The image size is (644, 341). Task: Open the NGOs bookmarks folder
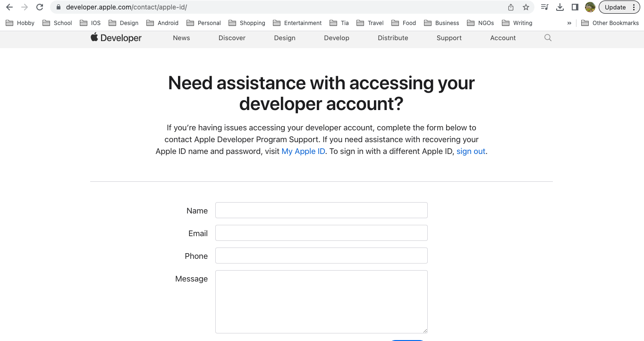(x=480, y=23)
